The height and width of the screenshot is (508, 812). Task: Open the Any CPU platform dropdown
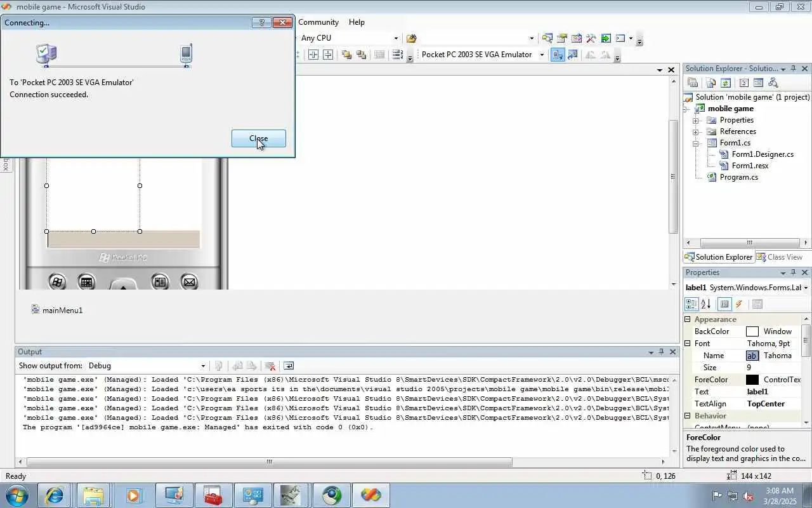396,38
